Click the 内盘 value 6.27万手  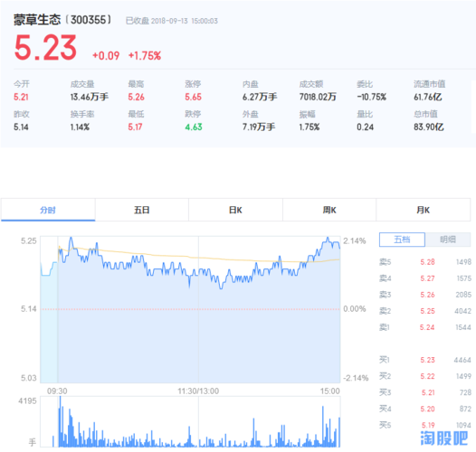[x=260, y=97]
